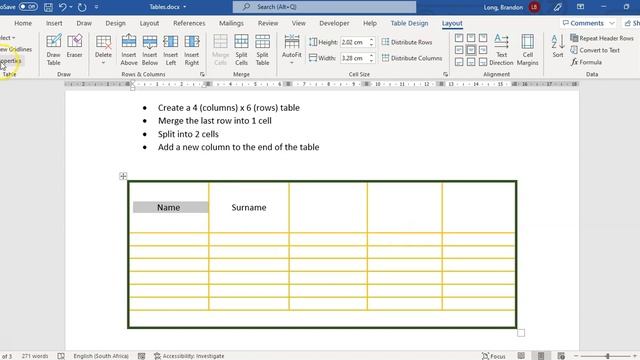Decrease cell width with down stepper arrow
The height and width of the screenshot is (360, 640).
[x=371, y=60]
